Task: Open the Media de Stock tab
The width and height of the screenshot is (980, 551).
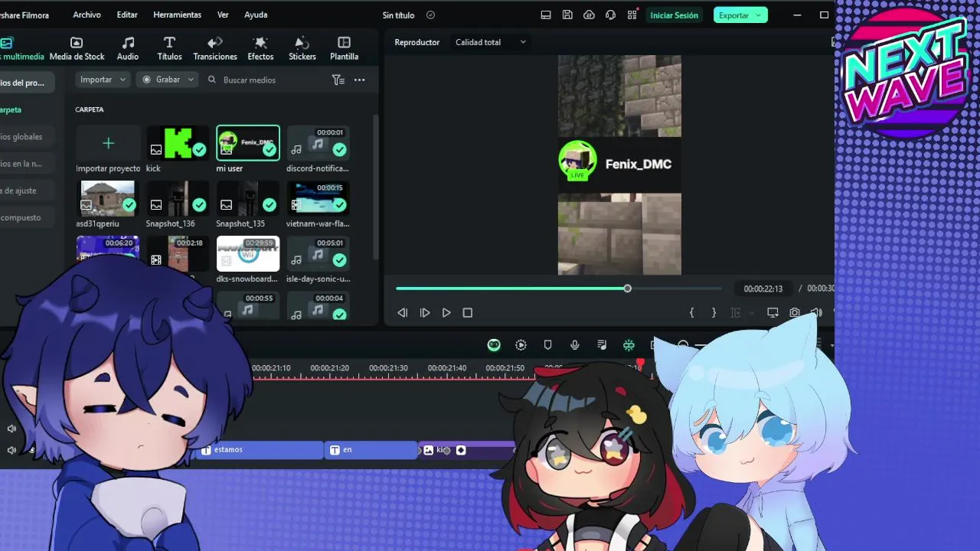Action: pyautogui.click(x=77, y=48)
